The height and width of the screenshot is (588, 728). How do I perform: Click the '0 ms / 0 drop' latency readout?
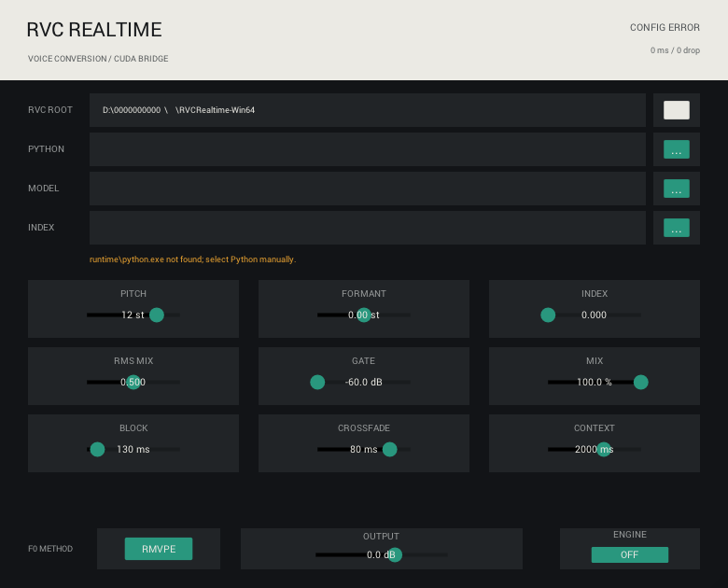point(675,50)
